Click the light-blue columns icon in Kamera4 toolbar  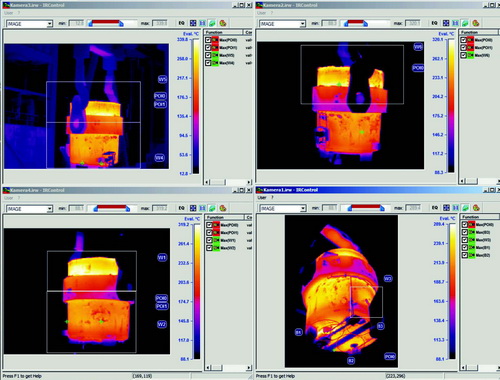point(202,208)
